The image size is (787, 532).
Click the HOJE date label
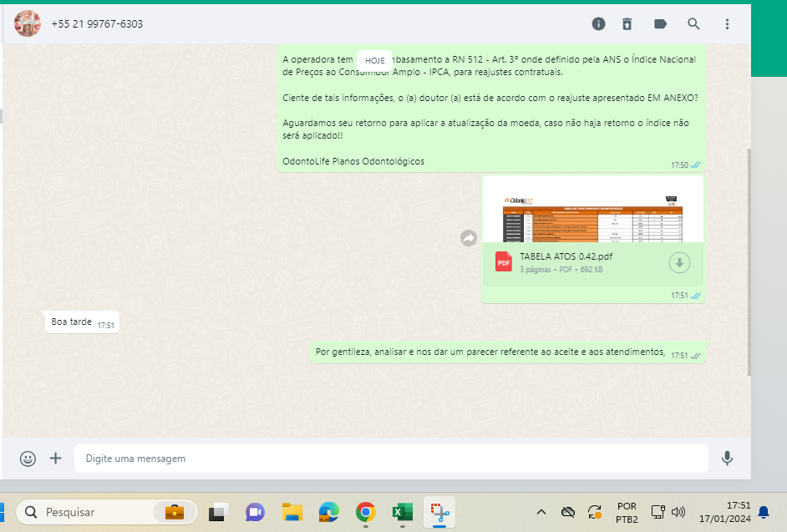[x=374, y=61]
